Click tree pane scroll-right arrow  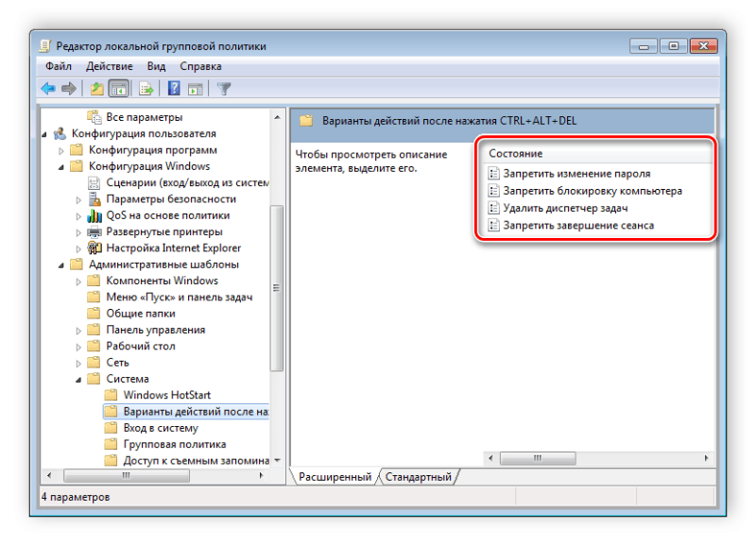point(261,476)
